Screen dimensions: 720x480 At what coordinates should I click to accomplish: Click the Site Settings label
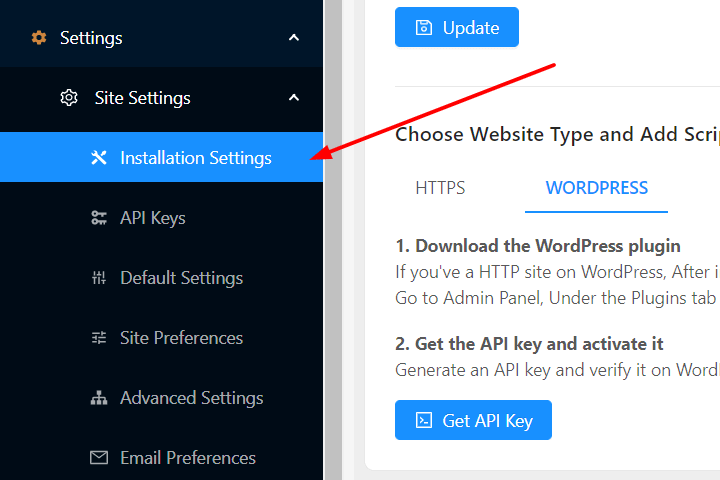[142, 98]
